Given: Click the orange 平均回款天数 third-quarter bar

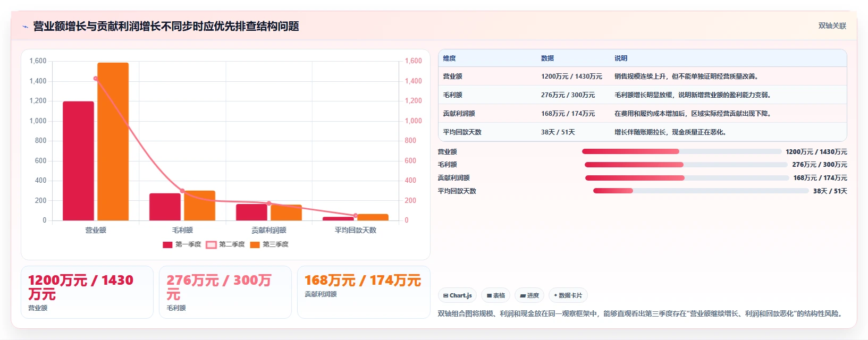Looking at the screenshot, I should click(x=373, y=217).
